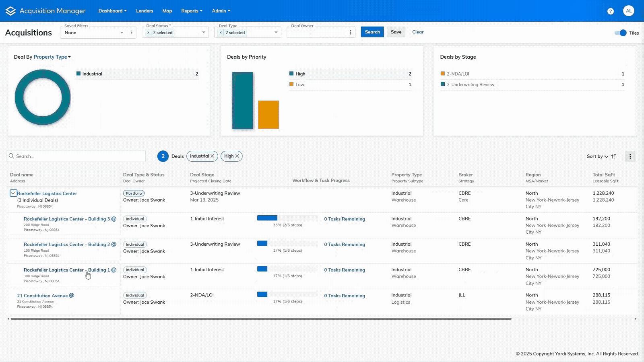The height and width of the screenshot is (362, 644).
Task: Open 21 Constitution Avenue Tasks Remaining link
Action: point(345,296)
